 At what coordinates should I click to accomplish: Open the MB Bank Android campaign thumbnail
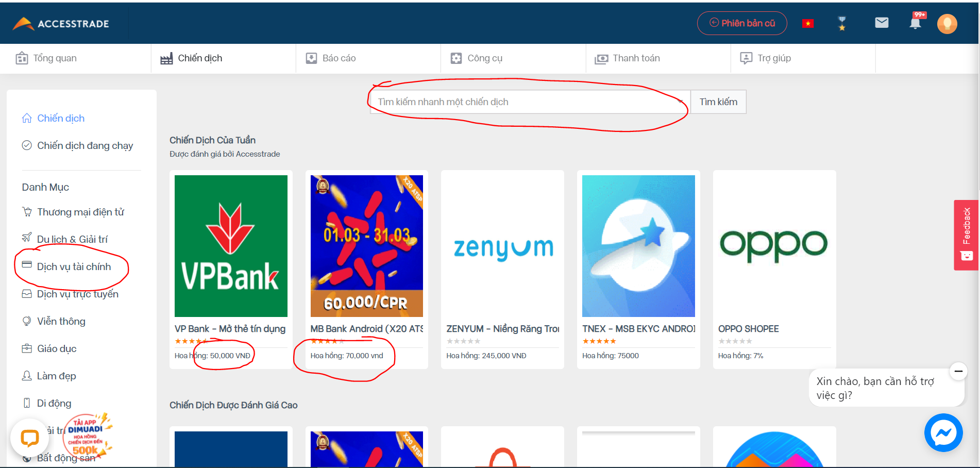pyautogui.click(x=367, y=246)
